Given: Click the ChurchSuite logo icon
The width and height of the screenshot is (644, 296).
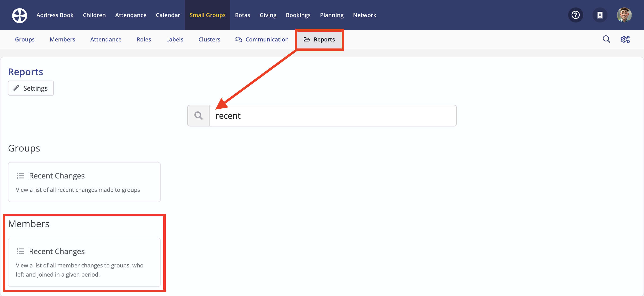Looking at the screenshot, I should tap(19, 15).
